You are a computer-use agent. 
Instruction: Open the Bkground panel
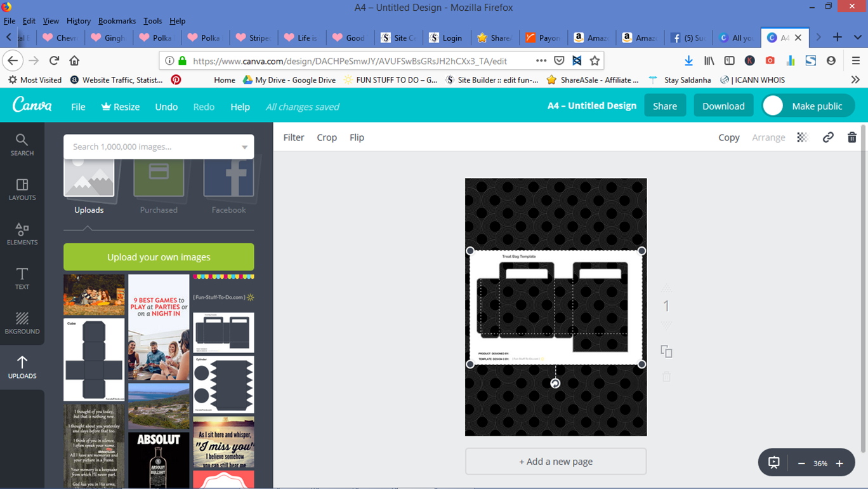point(22,324)
